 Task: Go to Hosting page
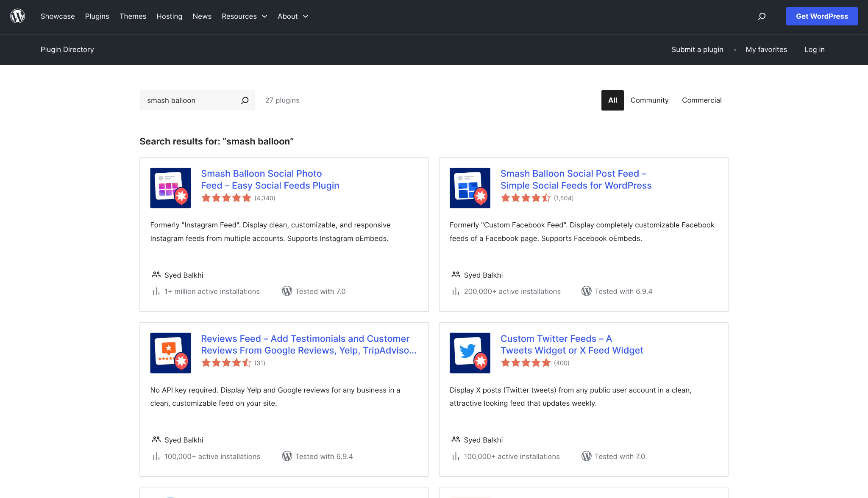coord(169,16)
